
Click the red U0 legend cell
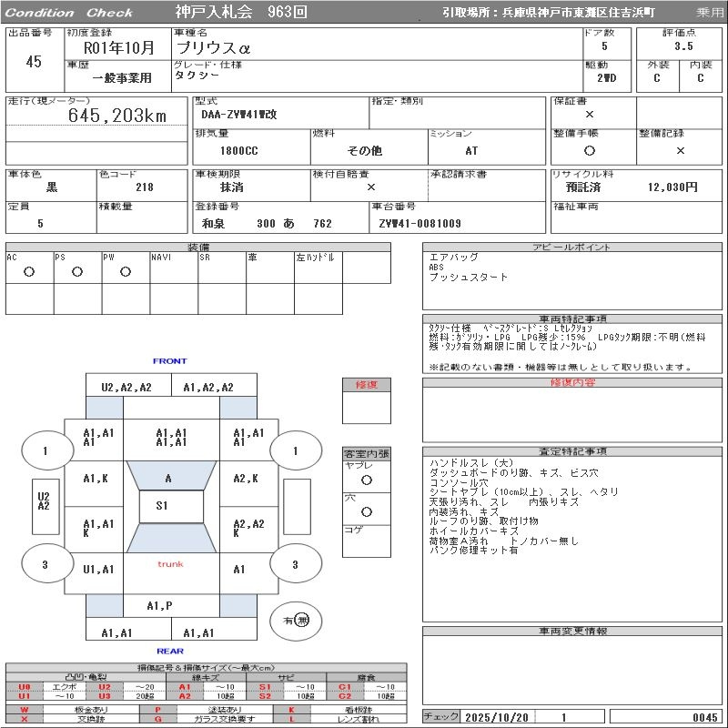pyautogui.click(x=25, y=687)
